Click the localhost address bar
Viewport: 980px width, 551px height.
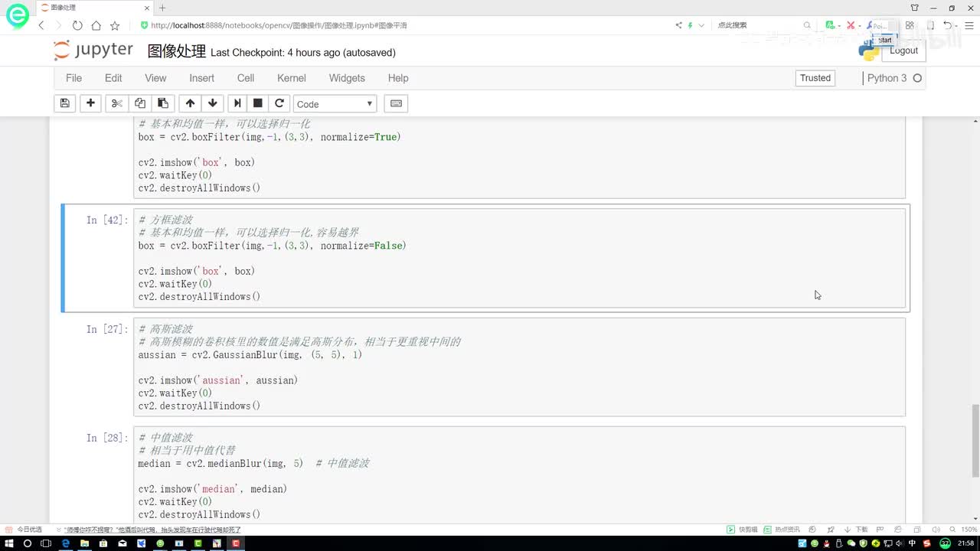[x=278, y=25]
